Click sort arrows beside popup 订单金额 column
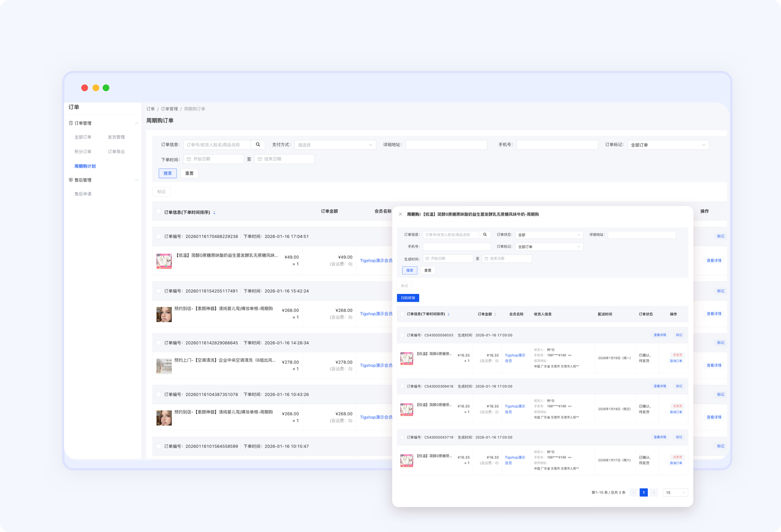The image size is (781, 532). point(495,314)
